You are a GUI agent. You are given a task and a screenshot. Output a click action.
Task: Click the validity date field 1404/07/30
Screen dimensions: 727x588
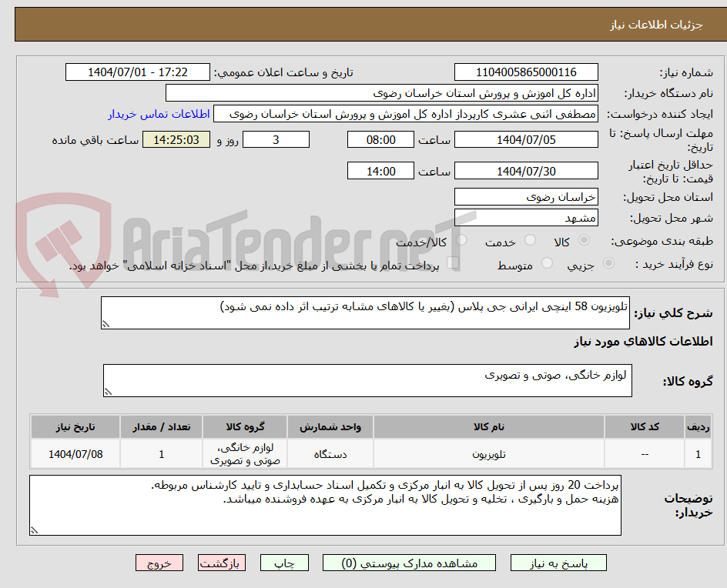click(x=527, y=170)
